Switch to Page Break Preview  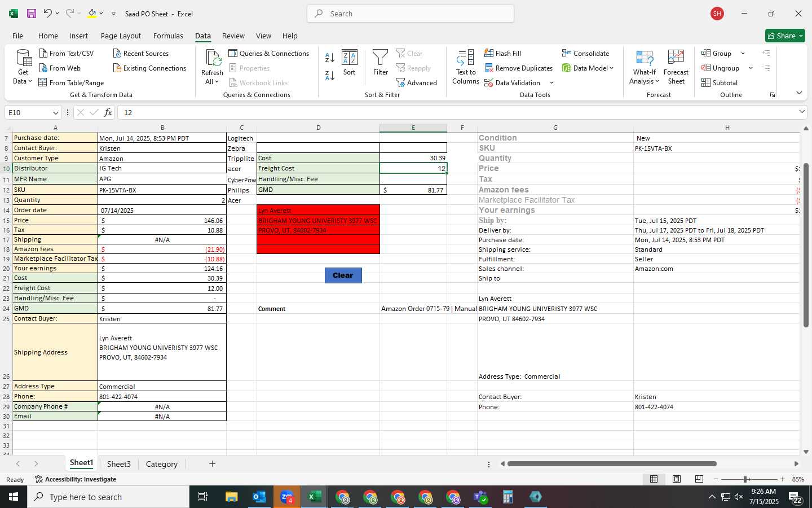[x=699, y=479]
